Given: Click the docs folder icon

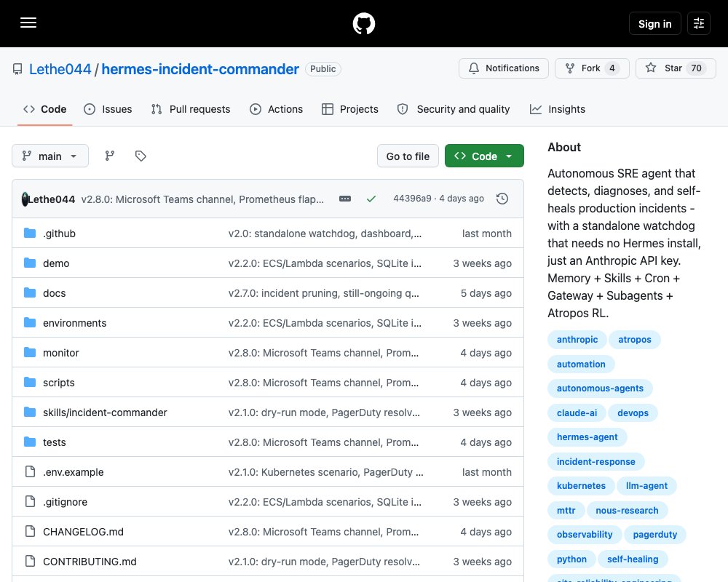Looking at the screenshot, I should click(30, 293).
